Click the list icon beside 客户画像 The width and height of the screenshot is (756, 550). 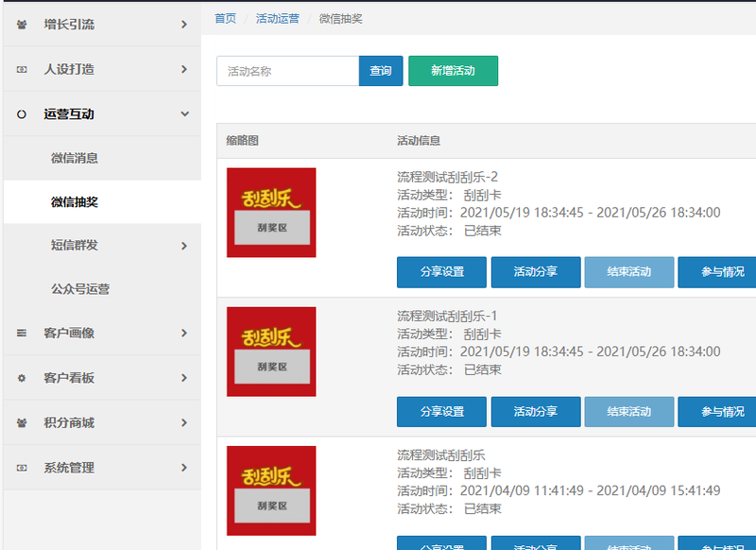point(22,334)
